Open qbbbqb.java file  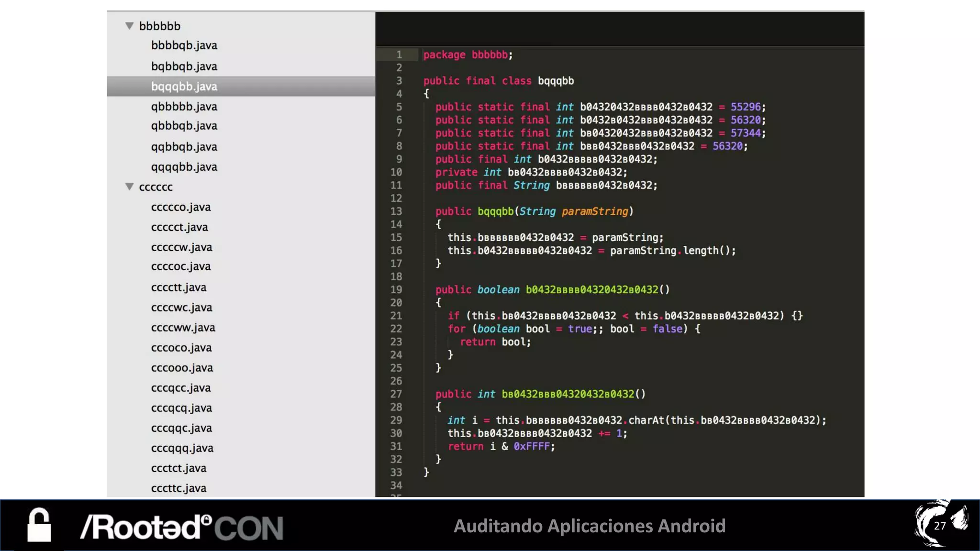pos(184,126)
